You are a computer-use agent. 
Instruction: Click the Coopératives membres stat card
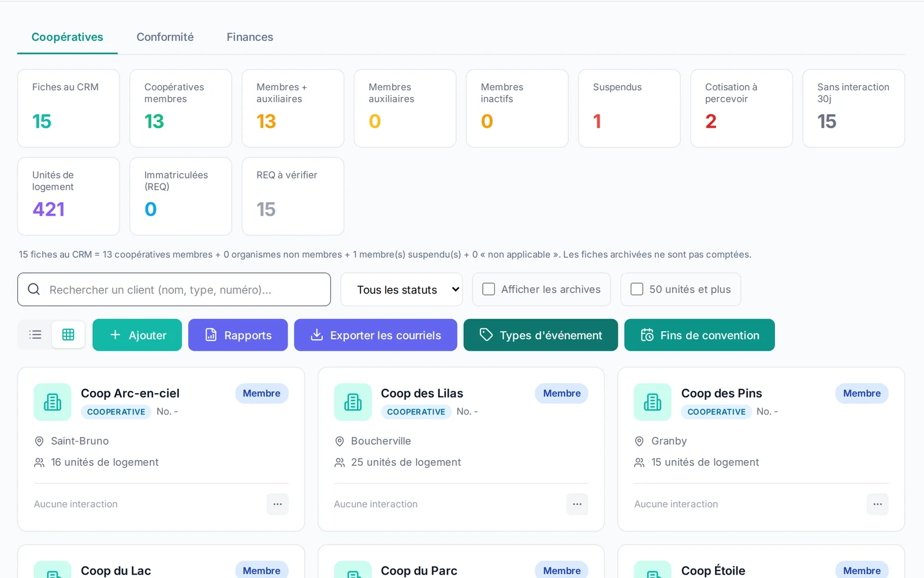(x=181, y=109)
